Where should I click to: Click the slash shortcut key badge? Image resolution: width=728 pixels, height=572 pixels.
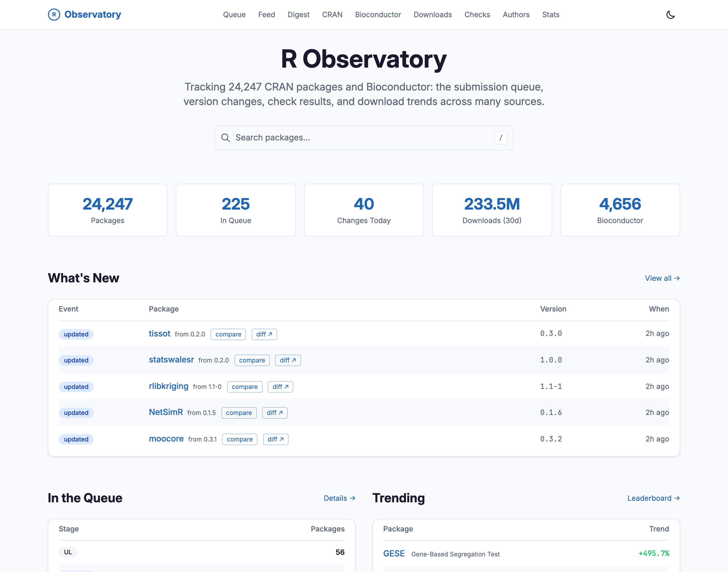pyautogui.click(x=500, y=138)
